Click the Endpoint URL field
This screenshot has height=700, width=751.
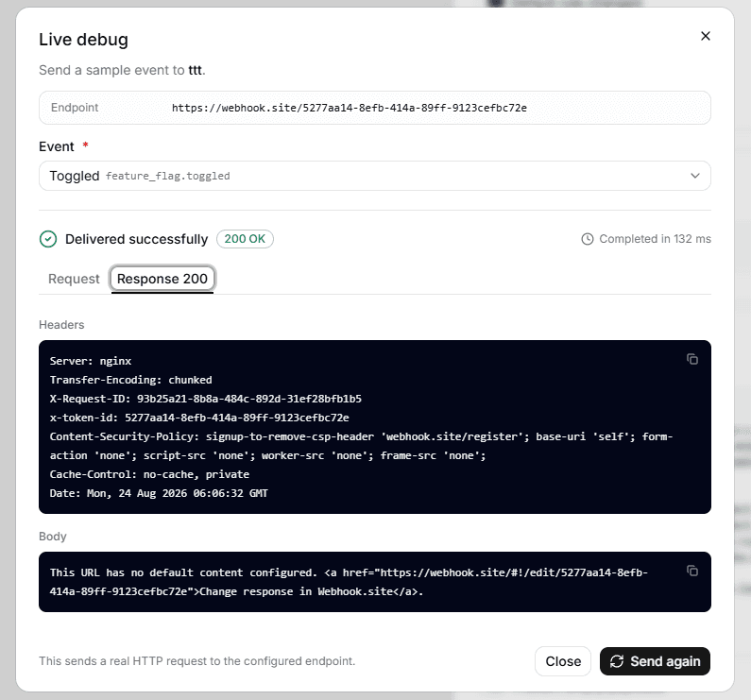pyautogui.click(x=374, y=108)
